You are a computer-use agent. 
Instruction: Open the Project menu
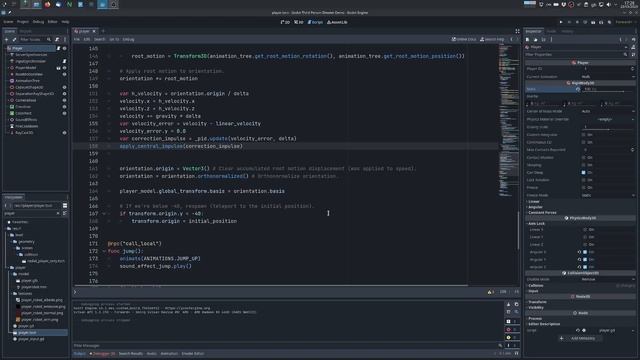(x=23, y=22)
